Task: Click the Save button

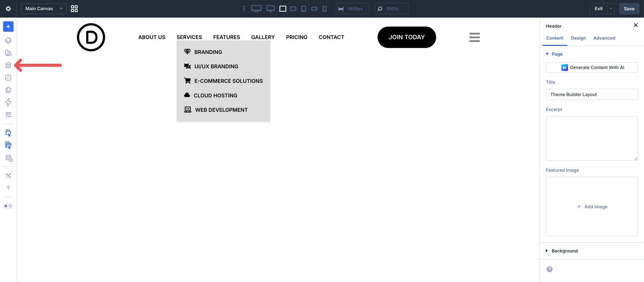Action: 629,9
